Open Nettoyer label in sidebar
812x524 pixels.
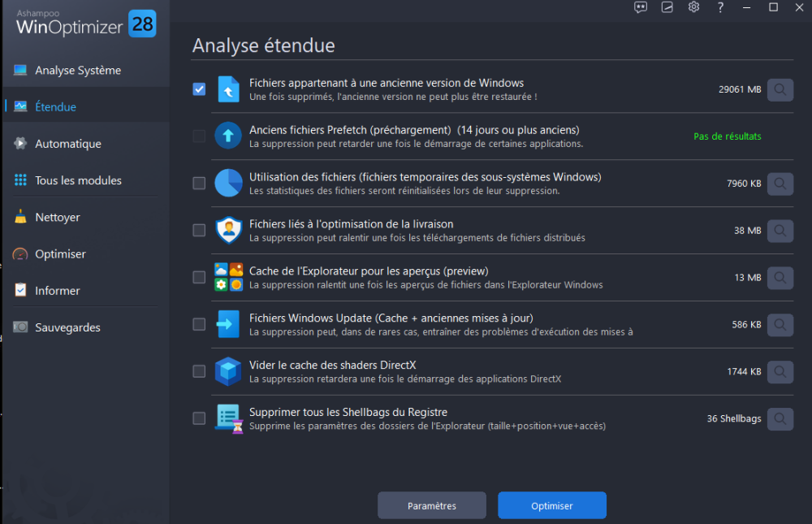58,217
